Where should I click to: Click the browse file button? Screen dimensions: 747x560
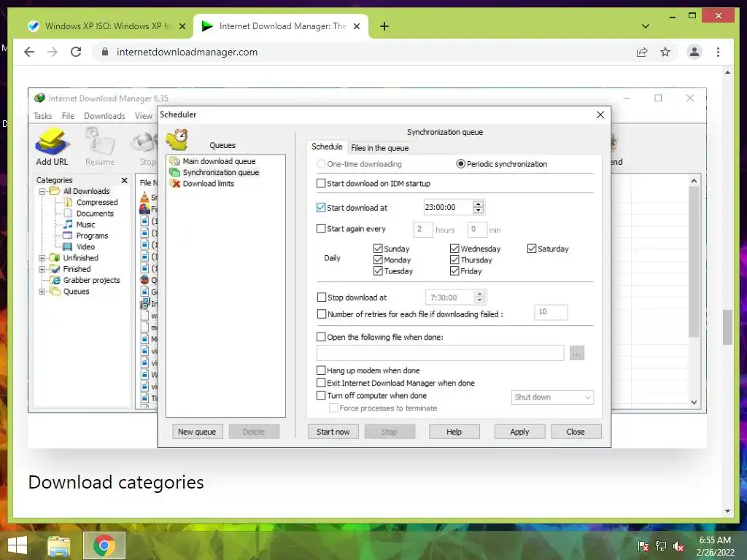tap(576, 354)
